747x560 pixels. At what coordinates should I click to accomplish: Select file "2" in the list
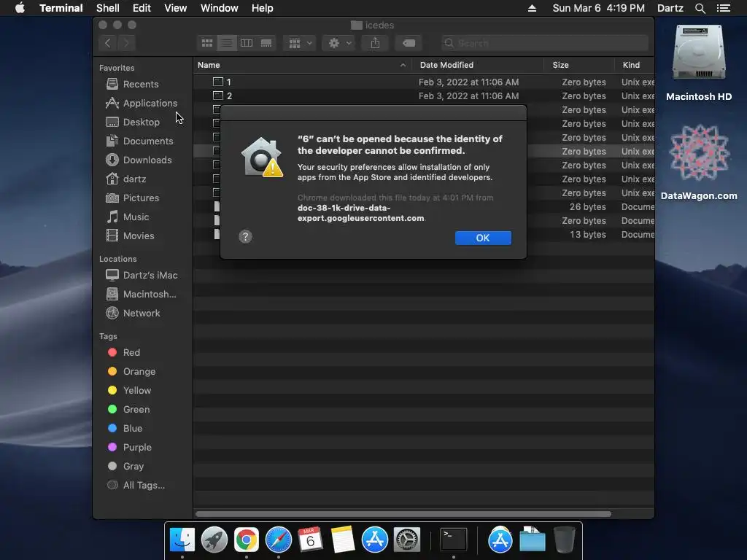[424, 96]
